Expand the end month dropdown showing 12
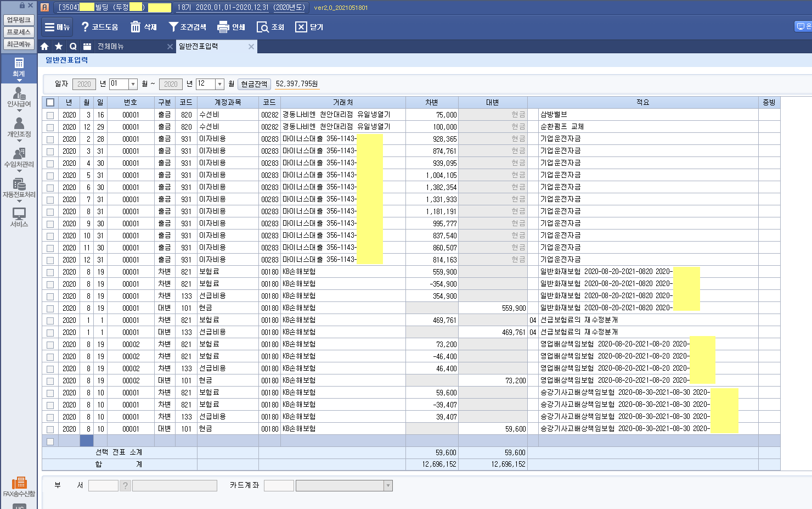812x509 pixels. tap(219, 84)
